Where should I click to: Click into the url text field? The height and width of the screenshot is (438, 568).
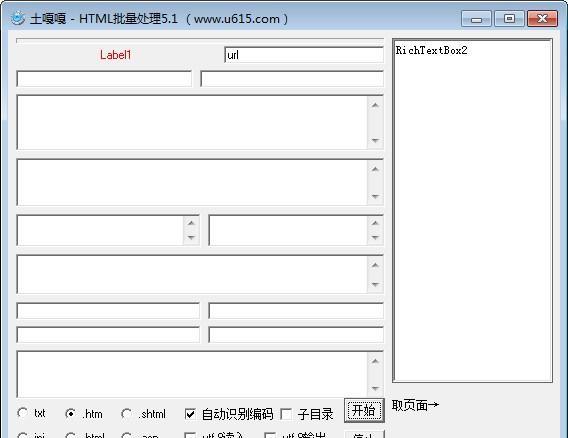click(304, 55)
